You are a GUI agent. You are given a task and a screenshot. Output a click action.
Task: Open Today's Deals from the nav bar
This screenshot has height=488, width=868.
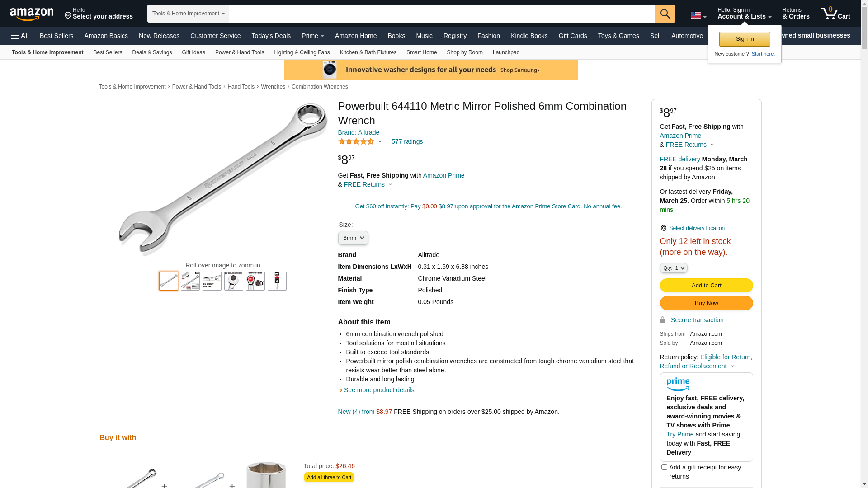point(271,36)
